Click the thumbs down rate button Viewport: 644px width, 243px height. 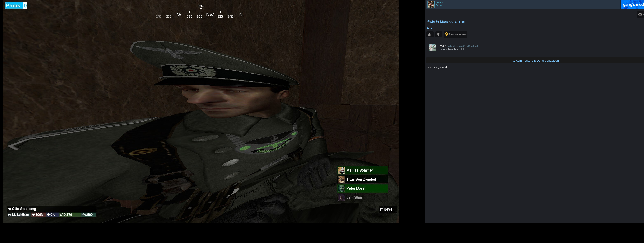tap(438, 35)
